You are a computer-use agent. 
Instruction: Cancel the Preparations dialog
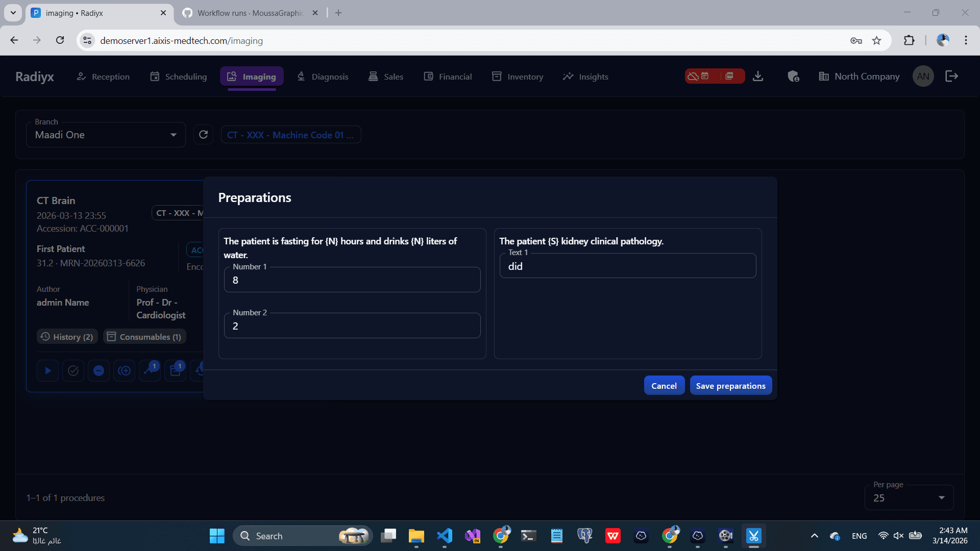(x=664, y=386)
